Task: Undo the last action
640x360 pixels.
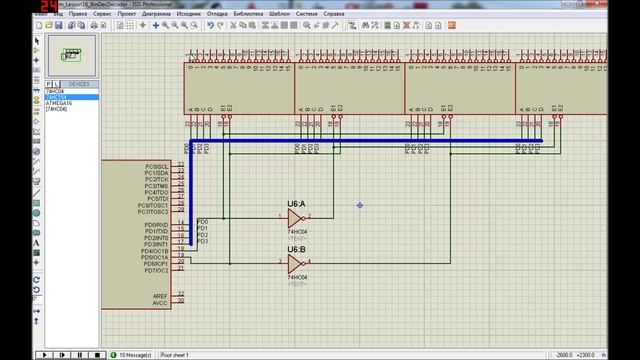Action: coord(210,25)
